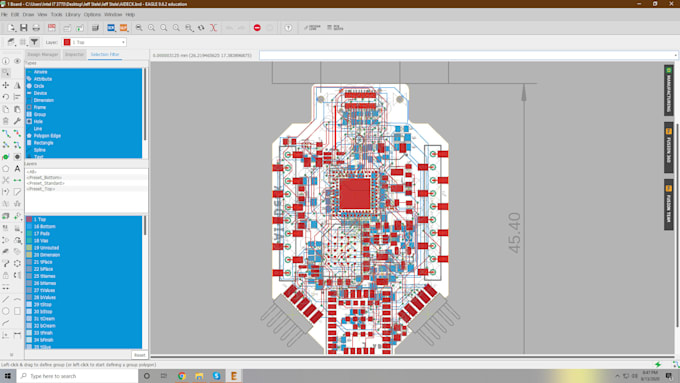680x383 pixels.
Task: Toggle the selection filter funnel icon
Action: coord(34,42)
